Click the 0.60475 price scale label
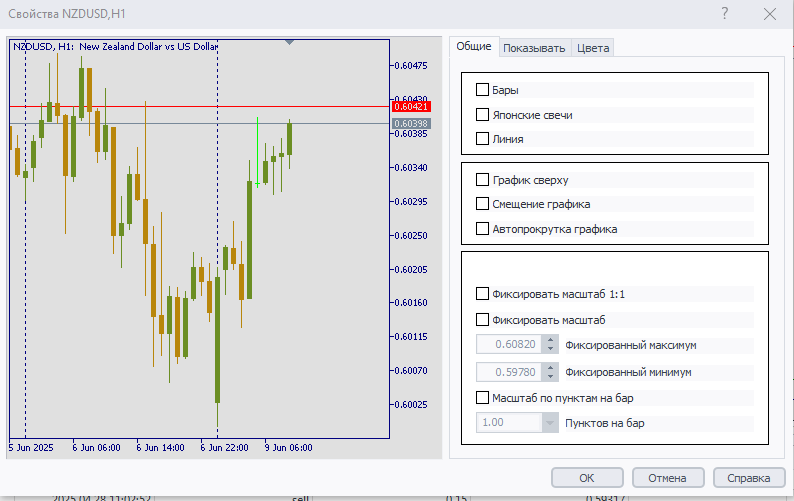This screenshot has height=501, width=794. pyautogui.click(x=411, y=65)
